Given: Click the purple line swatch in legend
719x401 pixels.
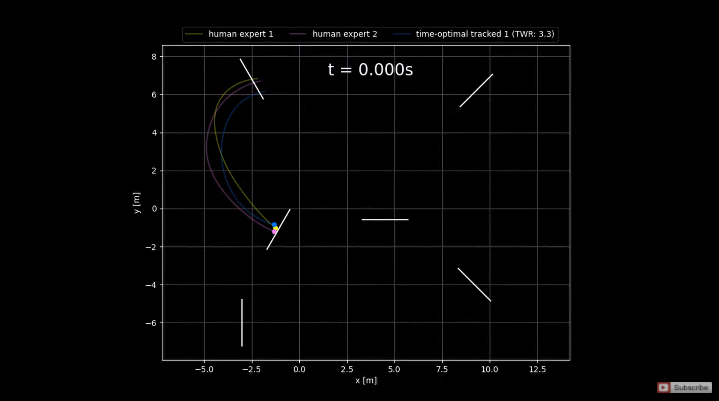Looking at the screenshot, I should 298,34.
